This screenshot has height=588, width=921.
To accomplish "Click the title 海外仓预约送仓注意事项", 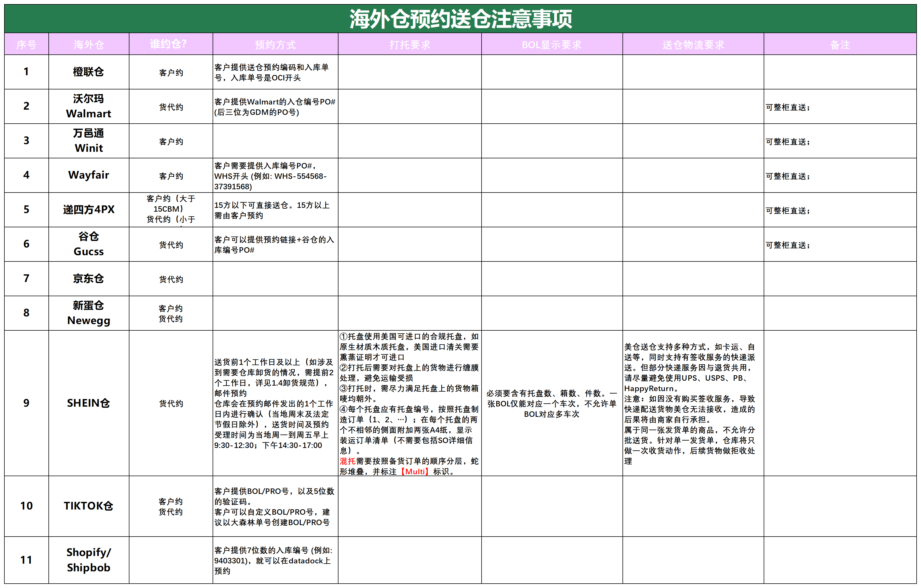I will click(460, 17).
